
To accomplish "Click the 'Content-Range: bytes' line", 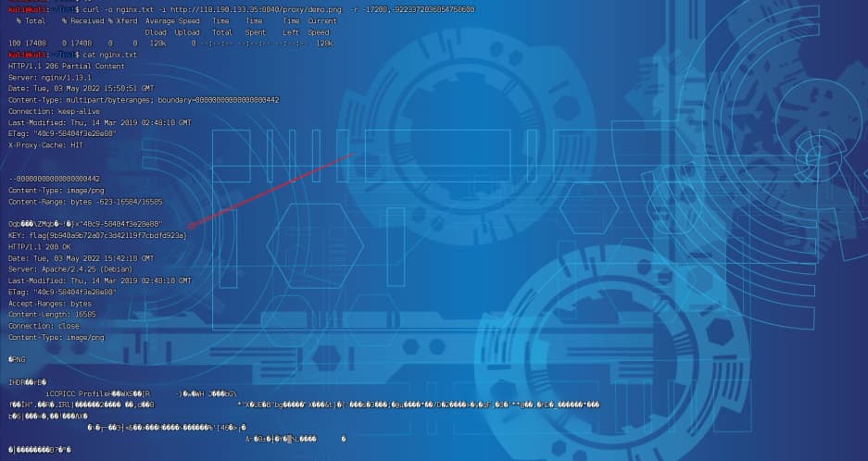I will [x=85, y=202].
